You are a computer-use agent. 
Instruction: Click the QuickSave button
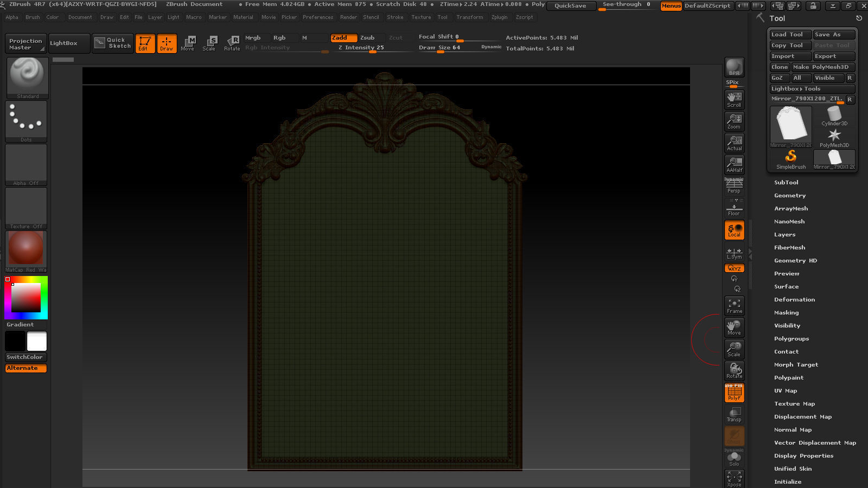point(570,5)
